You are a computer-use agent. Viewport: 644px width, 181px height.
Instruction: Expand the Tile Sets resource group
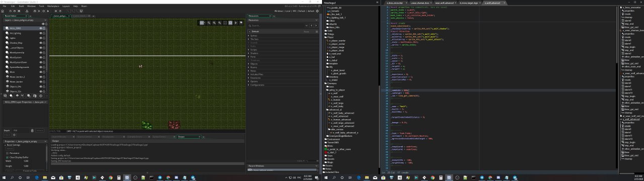point(248,39)
